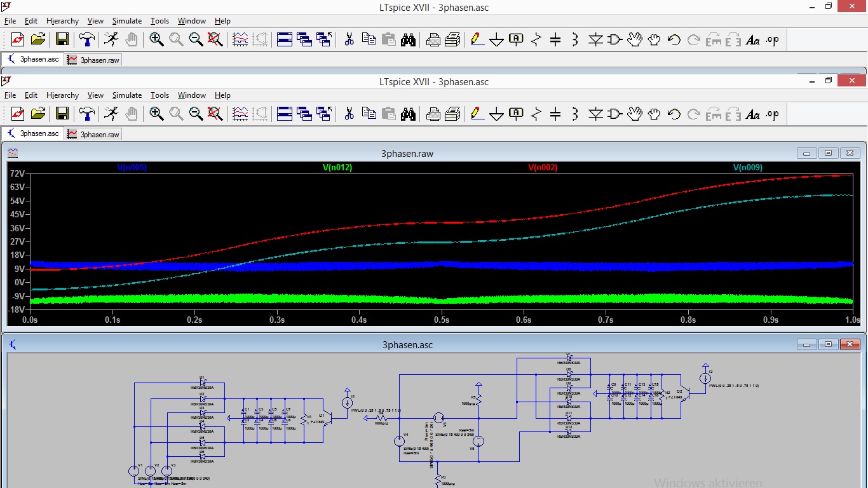
Task: Open Simulate menu in front window
Action: coord(127,95)
